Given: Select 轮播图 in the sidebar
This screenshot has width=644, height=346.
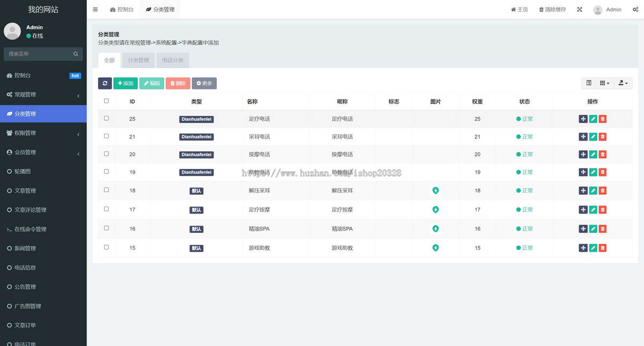Looking at the screenshot, I should (x=43, y=172).
